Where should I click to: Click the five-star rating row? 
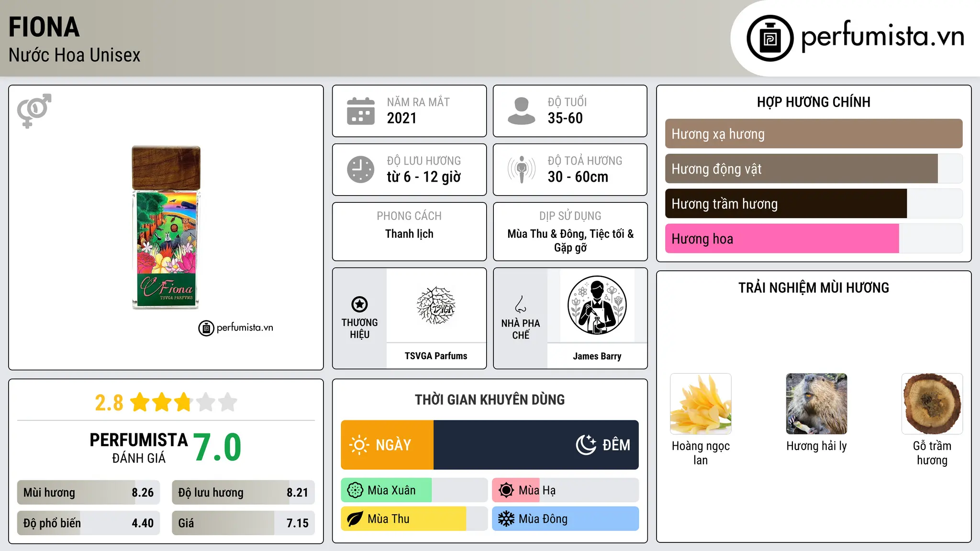pyautogui.click(x=184, y=402)
